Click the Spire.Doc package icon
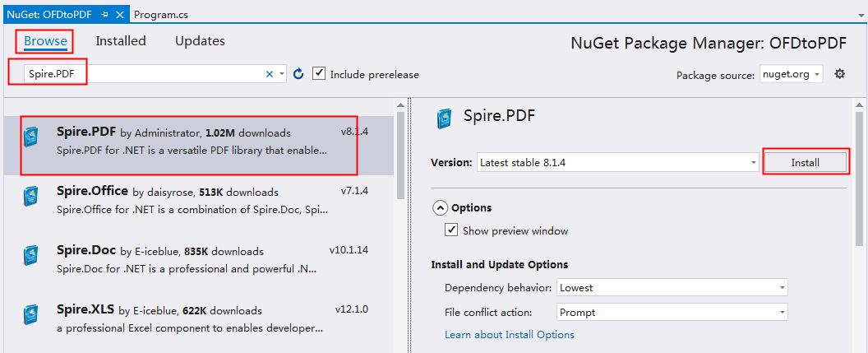The height and width of the screenshot is (353, 868). [x=30, y=257]
